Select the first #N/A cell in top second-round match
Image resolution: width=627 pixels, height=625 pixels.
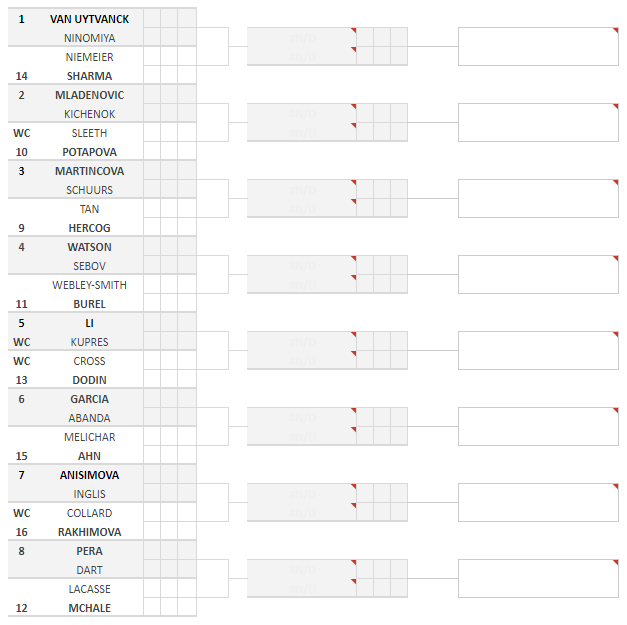301,37
